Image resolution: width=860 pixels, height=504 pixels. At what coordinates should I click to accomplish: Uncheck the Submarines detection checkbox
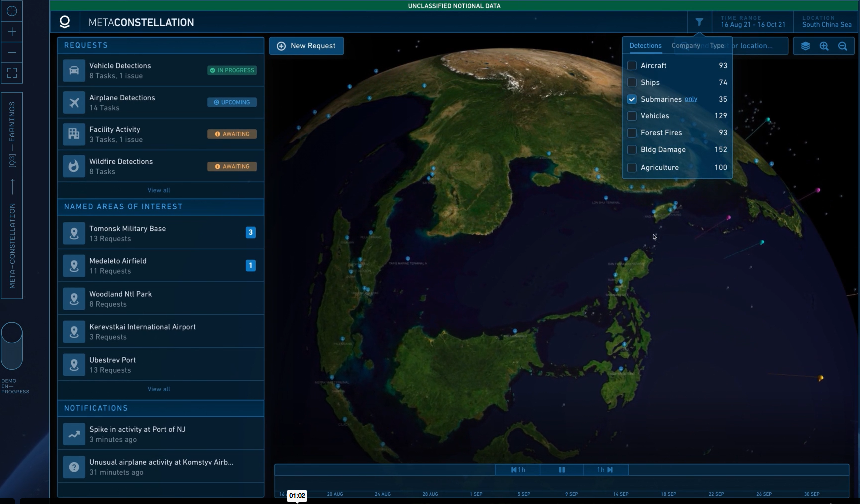click(632, 99)
